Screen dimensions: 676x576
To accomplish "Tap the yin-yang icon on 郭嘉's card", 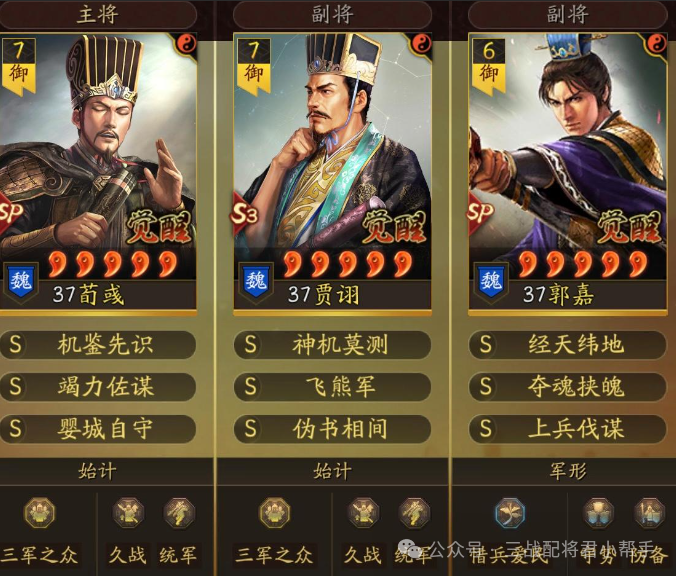I will [657, 44].
